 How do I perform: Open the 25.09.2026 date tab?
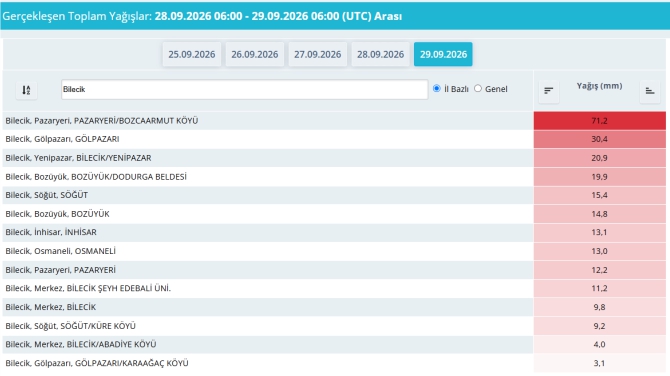[x=191, y=54]
